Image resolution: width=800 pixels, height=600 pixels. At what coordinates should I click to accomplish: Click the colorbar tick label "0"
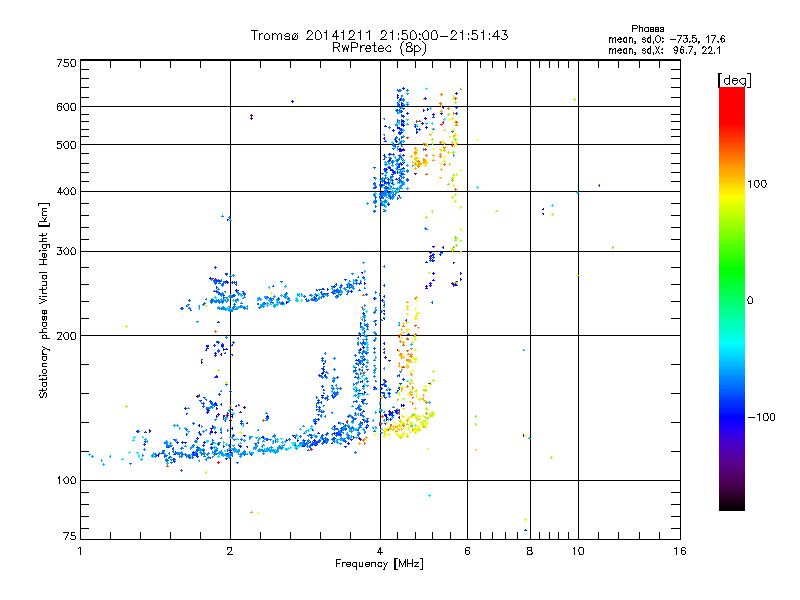pos(750,301)
